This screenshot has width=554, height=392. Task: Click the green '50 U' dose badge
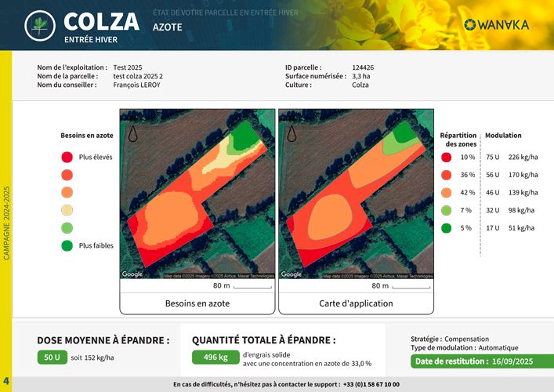click(52, 358)
